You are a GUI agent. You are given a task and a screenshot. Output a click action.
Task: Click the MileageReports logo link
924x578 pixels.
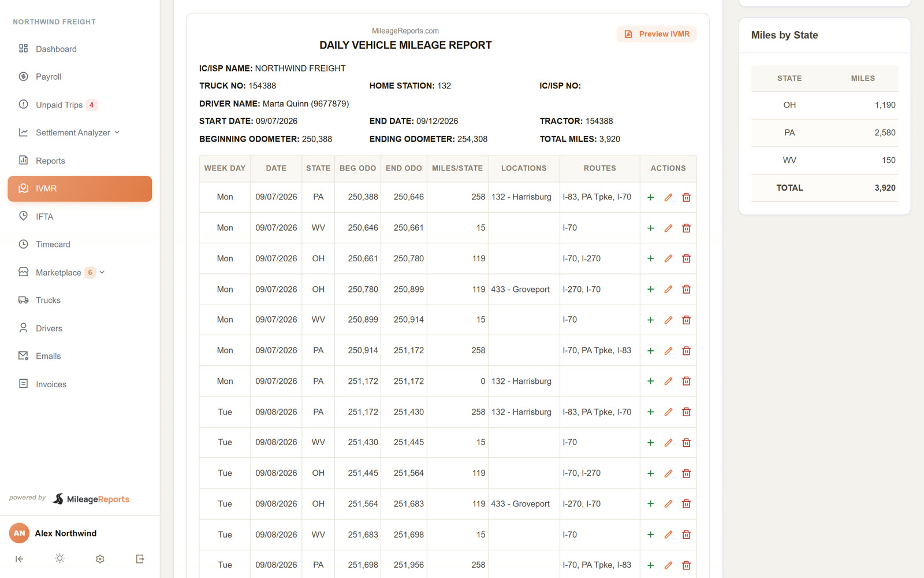click(91, 499)
